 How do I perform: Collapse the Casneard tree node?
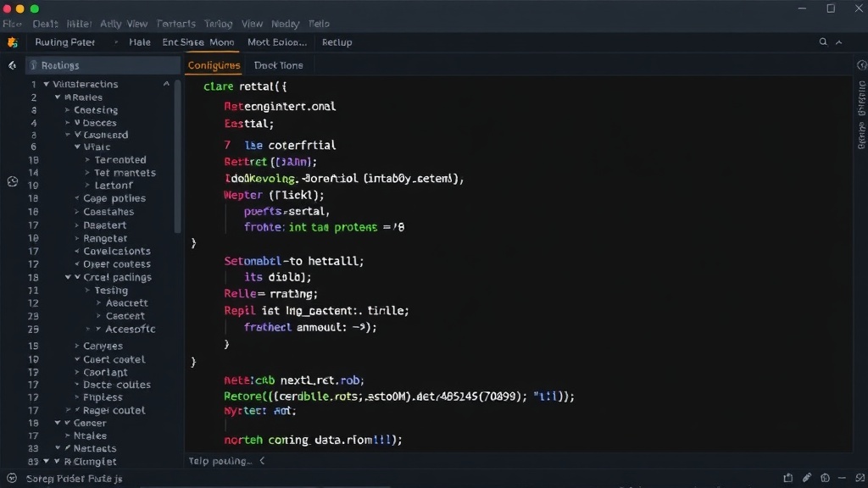coord(68,135)
